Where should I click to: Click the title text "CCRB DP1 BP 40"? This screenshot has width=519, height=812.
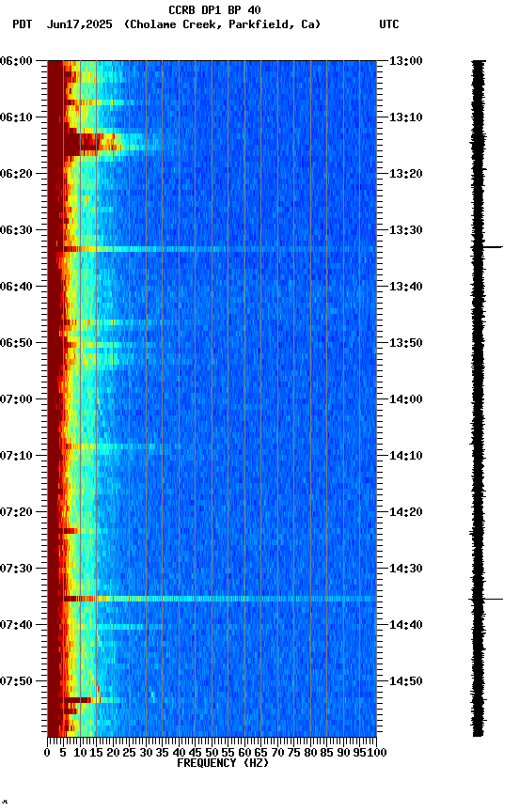tap(214, 10)
